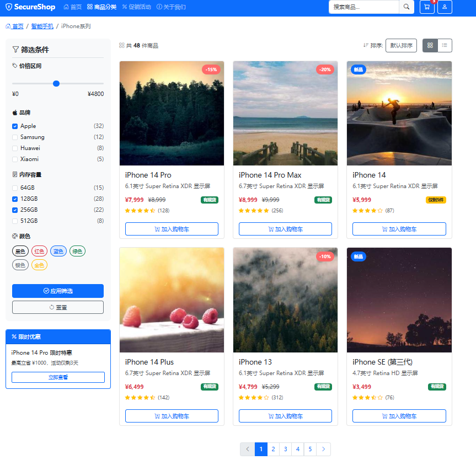Click the sort icon beside 排序
The width and height of the screenshot is (476, 465).
366,46
